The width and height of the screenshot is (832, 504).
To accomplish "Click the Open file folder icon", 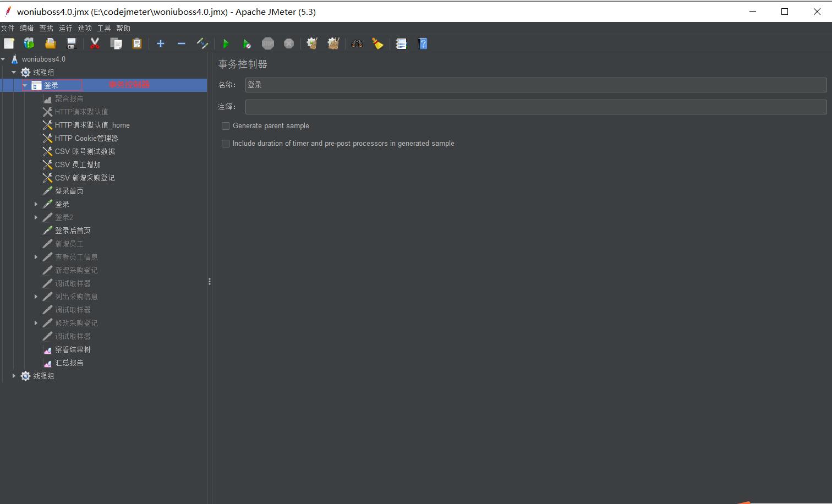I will [x=50, y=43].
